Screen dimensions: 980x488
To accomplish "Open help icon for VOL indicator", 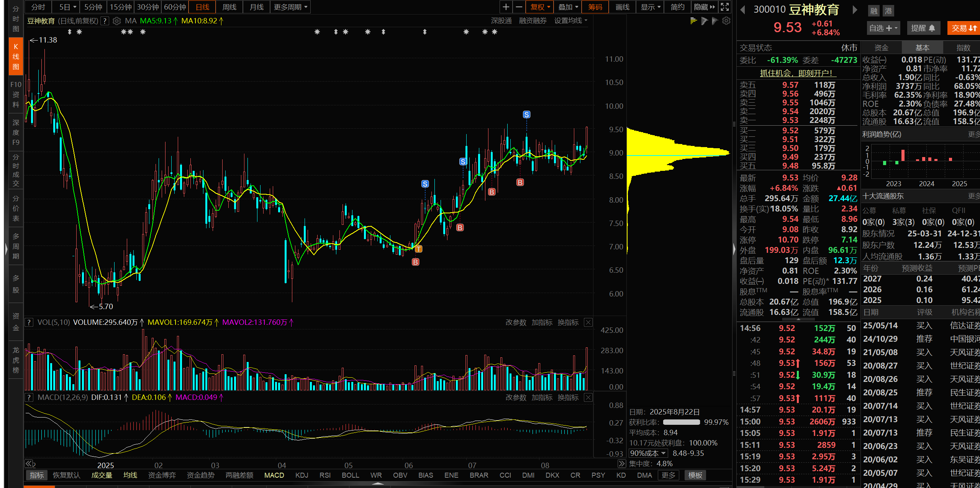I will (29, 322).
